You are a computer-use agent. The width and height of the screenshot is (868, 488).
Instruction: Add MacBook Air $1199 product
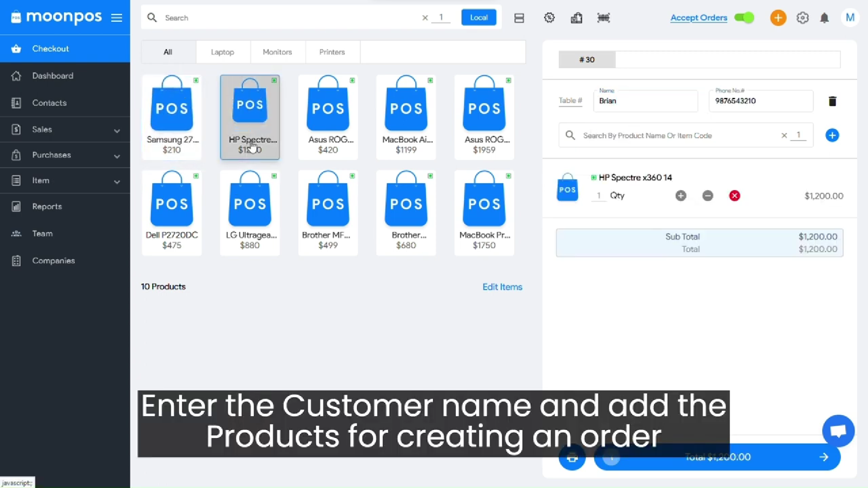tap(406, 117)
